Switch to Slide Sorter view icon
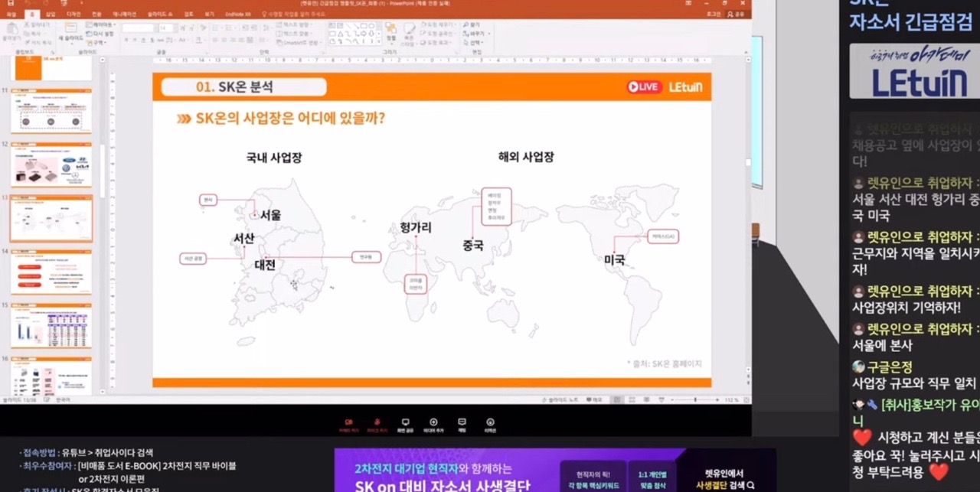980x492 pixels. pos(632,399)
